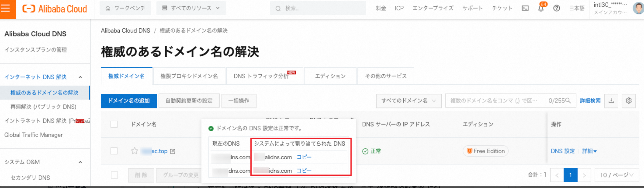Open セカンダリ DNS sidebar item
The height and width of the screenshot is (188, 644).
click(x=30, y=178)
